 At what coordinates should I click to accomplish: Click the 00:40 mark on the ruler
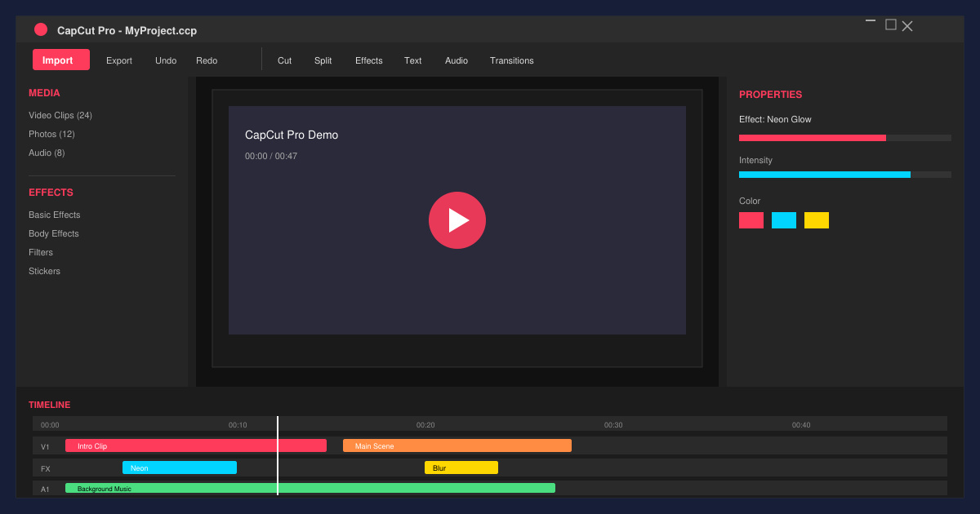point(801,424)
